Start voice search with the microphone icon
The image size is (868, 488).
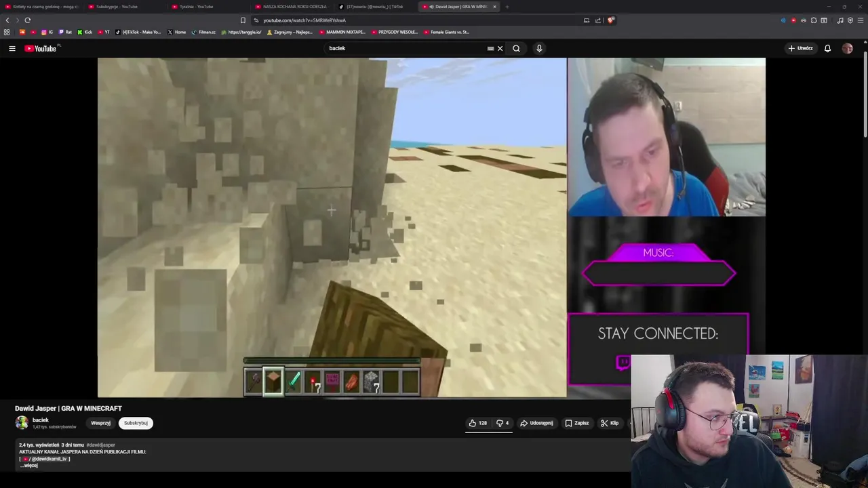539,48
